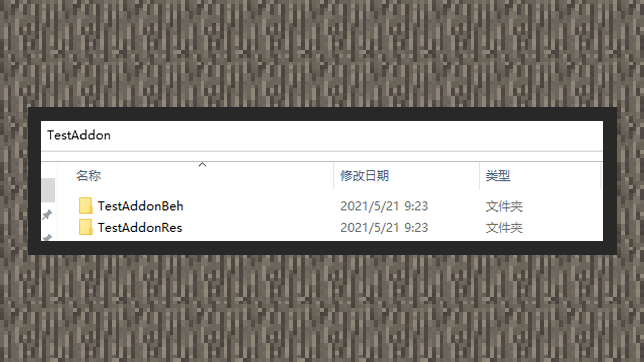The image size is (644, 362).
Task: Click the gray highlighted sidebar item
Action: pos(48,190)
